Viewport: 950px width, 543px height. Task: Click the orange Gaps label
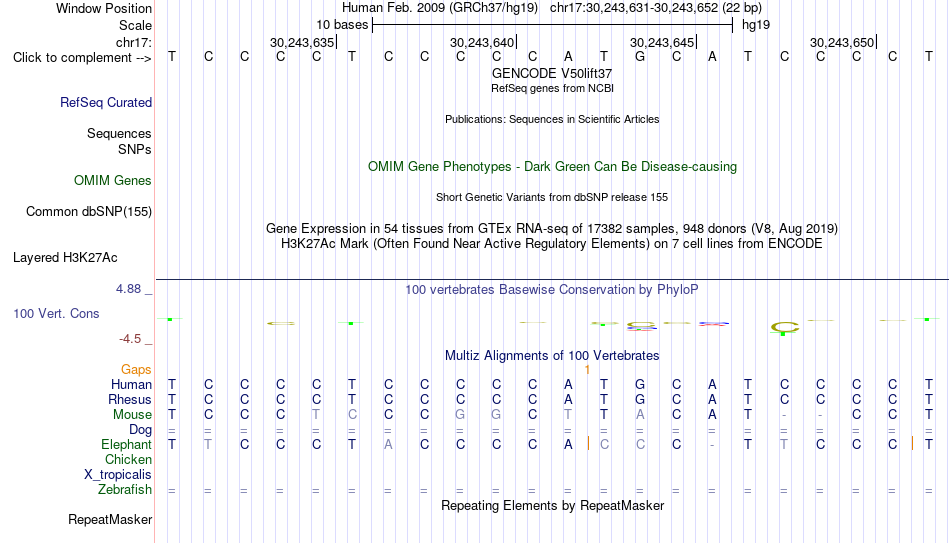136,370
